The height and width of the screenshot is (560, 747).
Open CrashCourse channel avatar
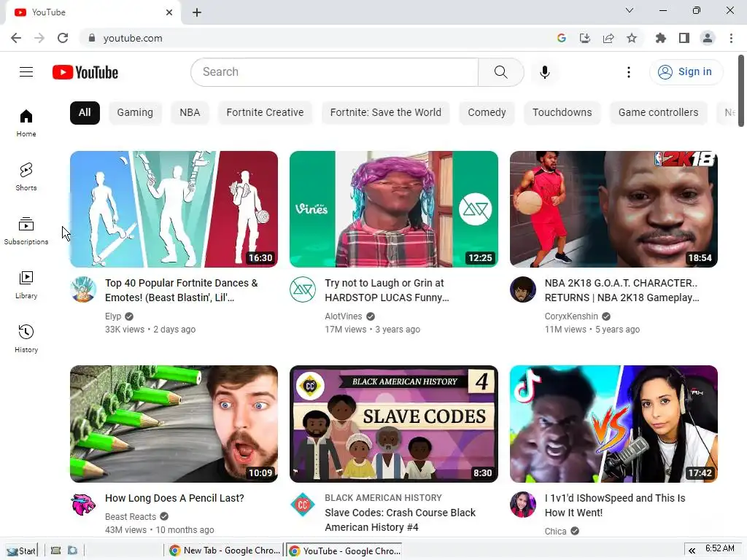point(303,505)
